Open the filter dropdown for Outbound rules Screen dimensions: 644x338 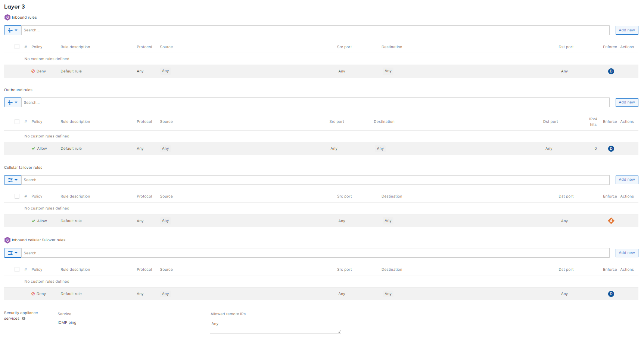[12, 102]
